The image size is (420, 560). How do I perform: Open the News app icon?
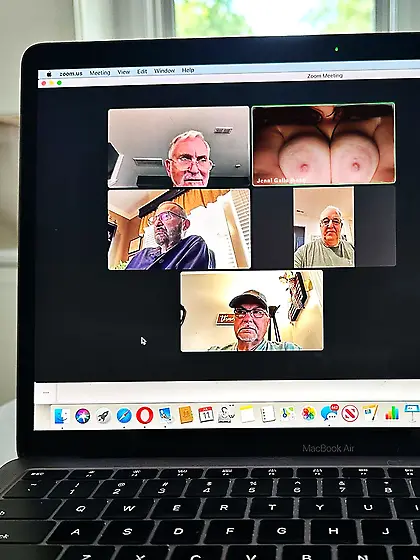[350, 414]
